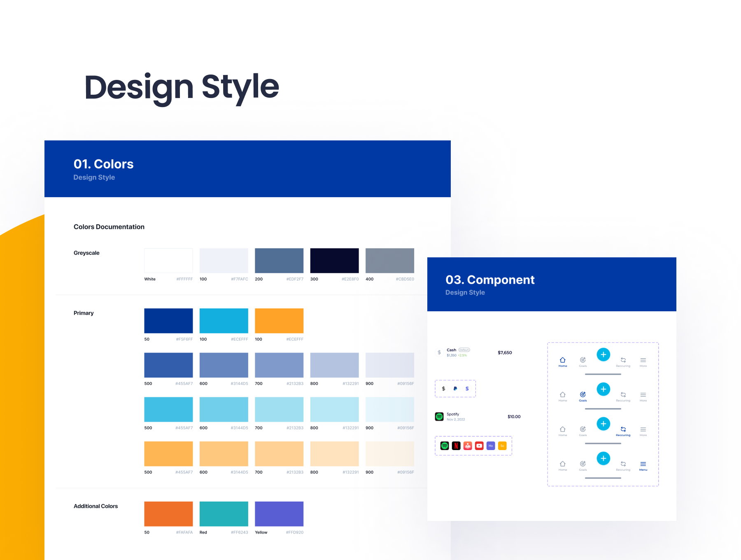The width and height of the screenshot is (741, 560).
Task: Select the teal swatch labeled Red
Action: point(224,513)
